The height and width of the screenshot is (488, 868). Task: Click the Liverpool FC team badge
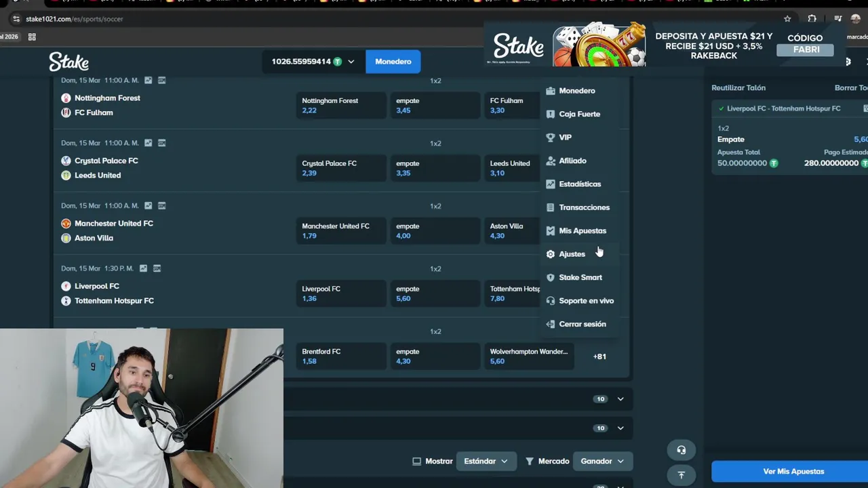tap(66, 286)
